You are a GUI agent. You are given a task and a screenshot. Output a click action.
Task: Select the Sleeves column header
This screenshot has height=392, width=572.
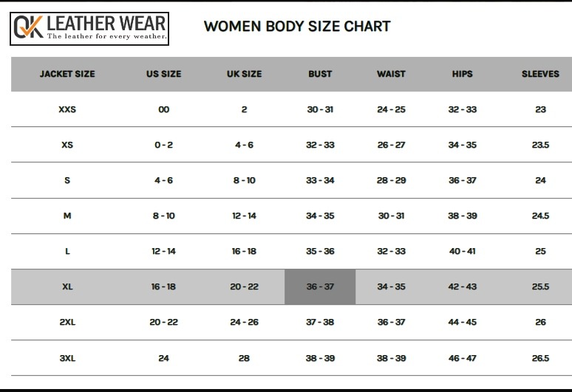pyautogui.click(x=540, y=74)
